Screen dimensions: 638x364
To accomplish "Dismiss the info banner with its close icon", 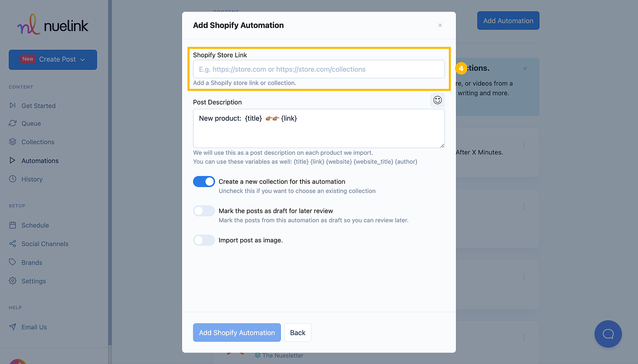I will click(x=525, y=68).
